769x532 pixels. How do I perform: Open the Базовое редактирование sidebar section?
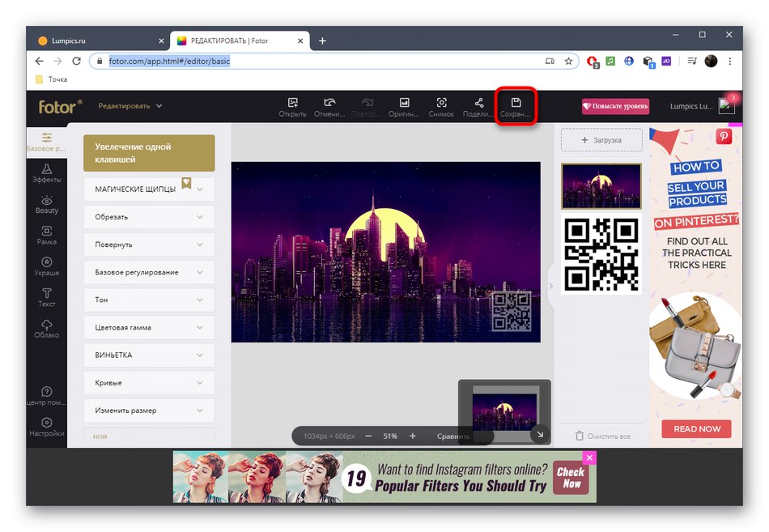click(x=47, y=142)
